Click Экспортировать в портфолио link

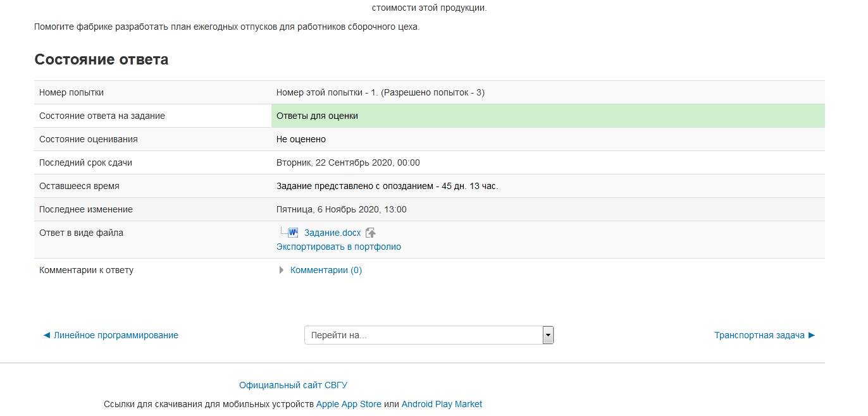tap(338, 247)
